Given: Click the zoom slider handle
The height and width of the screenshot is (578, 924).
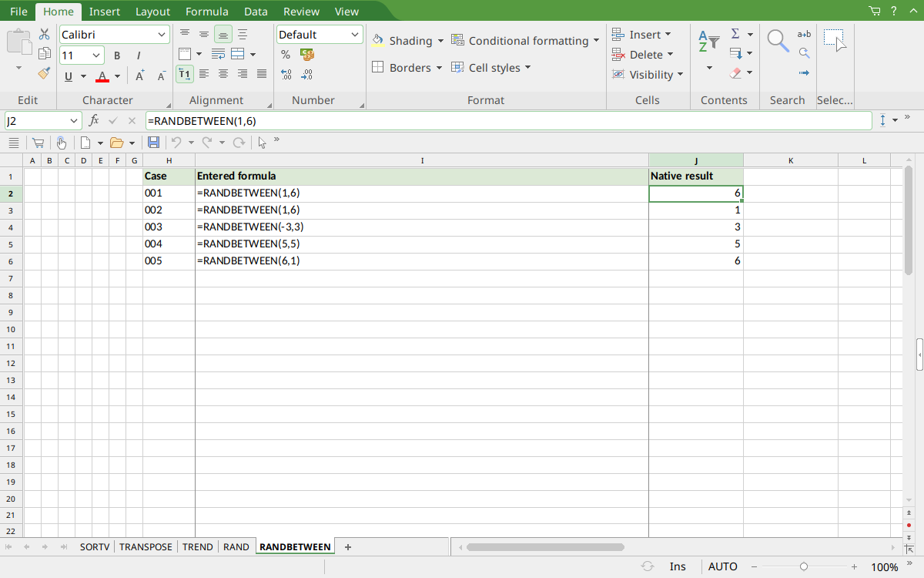Looking at the screenshot, I should pyautogui.click(x=804, y=566).
